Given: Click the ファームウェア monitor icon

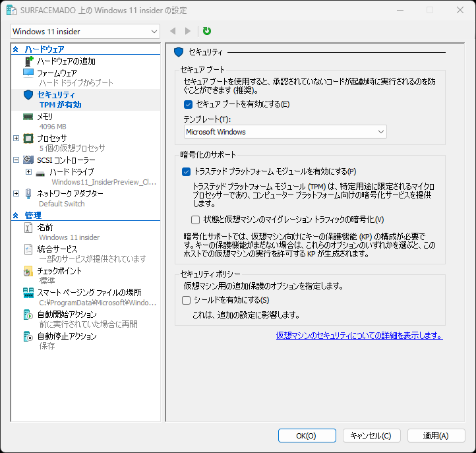Looking at the screenshot, I should coord(28,73).
